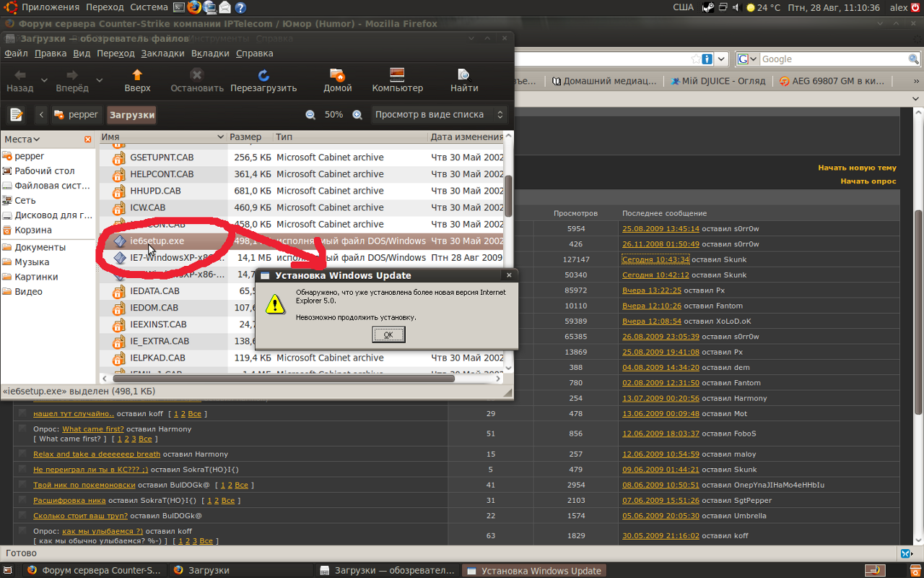Open the Правка menu in file browser
The width and height of the screenshot is (924, 578).
pos(51,53)
